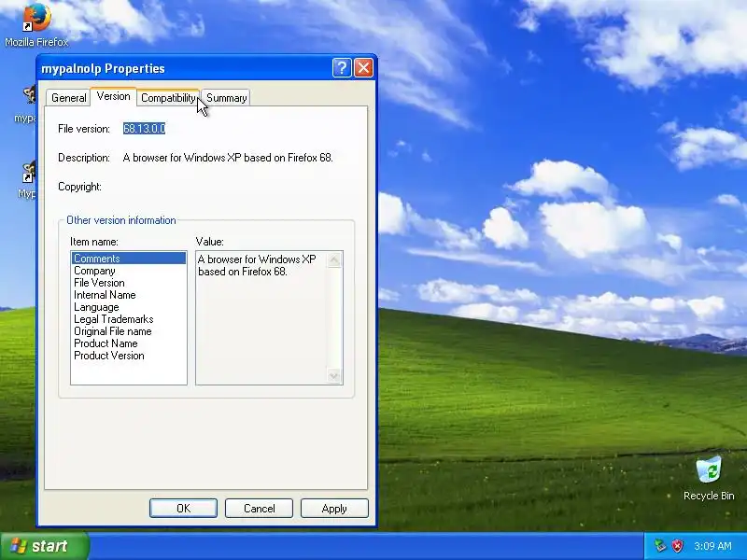Screen dimensions: 747x560
Task: Click the red security shield tray icon
Action: 677,546
